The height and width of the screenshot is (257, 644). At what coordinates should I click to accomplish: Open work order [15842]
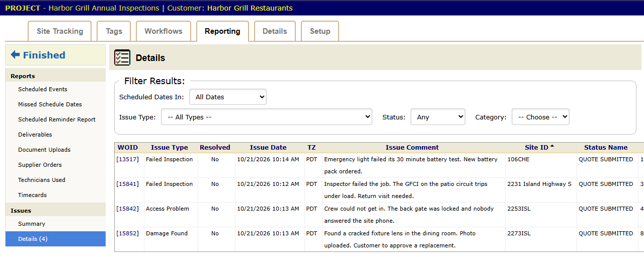point(127,209)
